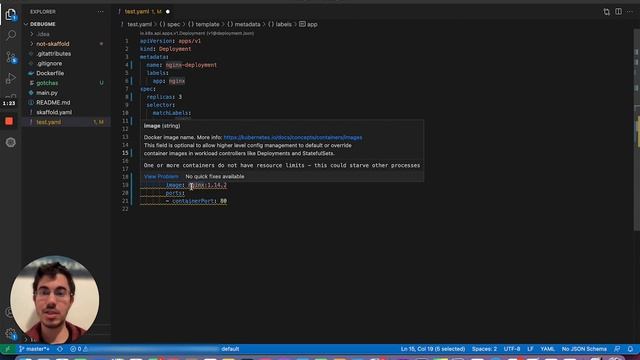Click labels in breadcrumb

tap(280, 24)
